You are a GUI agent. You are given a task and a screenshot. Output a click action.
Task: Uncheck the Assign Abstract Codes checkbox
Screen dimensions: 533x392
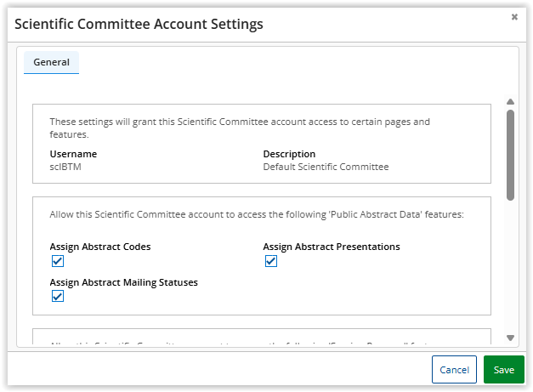[58, 261]
